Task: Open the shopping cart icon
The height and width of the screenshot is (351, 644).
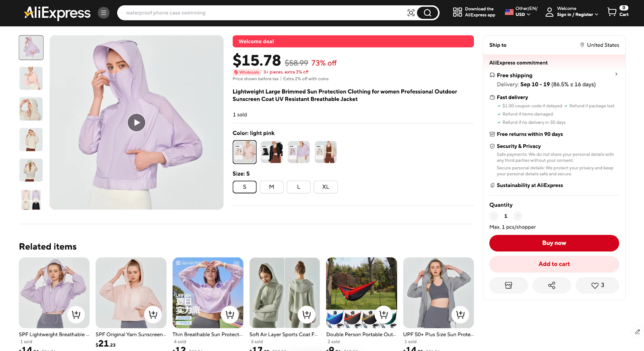Action: (612, 12)
